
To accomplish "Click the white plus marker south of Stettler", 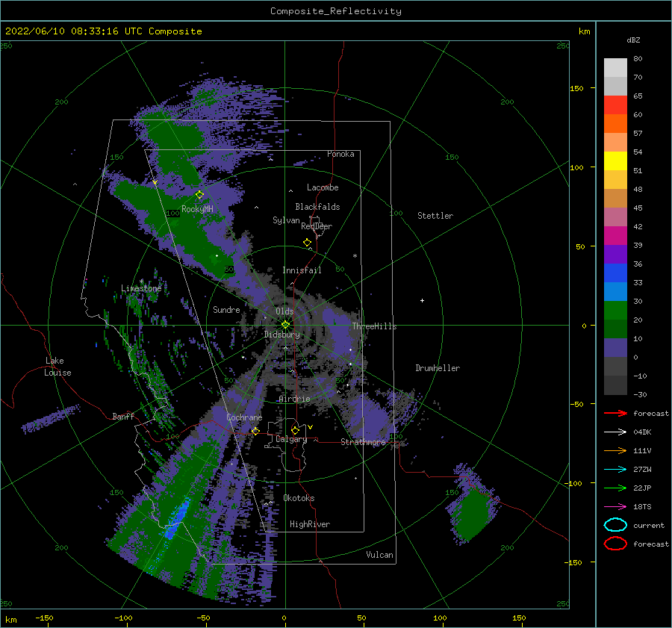I will [422, 300].
